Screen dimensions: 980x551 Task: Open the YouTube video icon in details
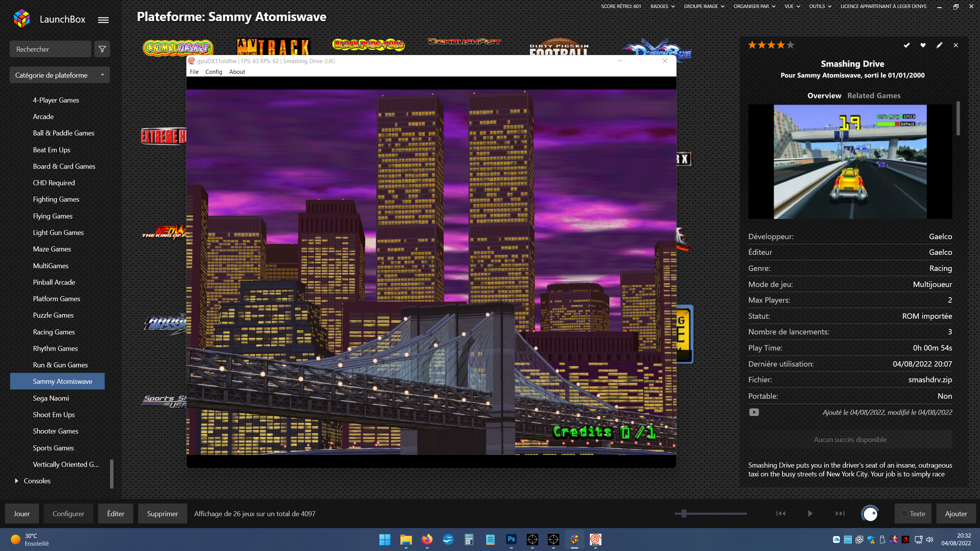(x=754, y=412)
